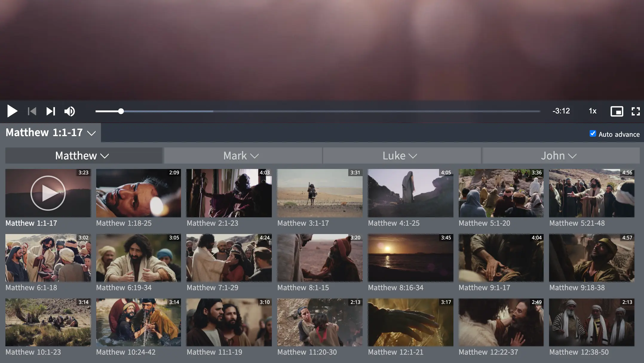Click the video progress slider handle

[x=121, y=111]
